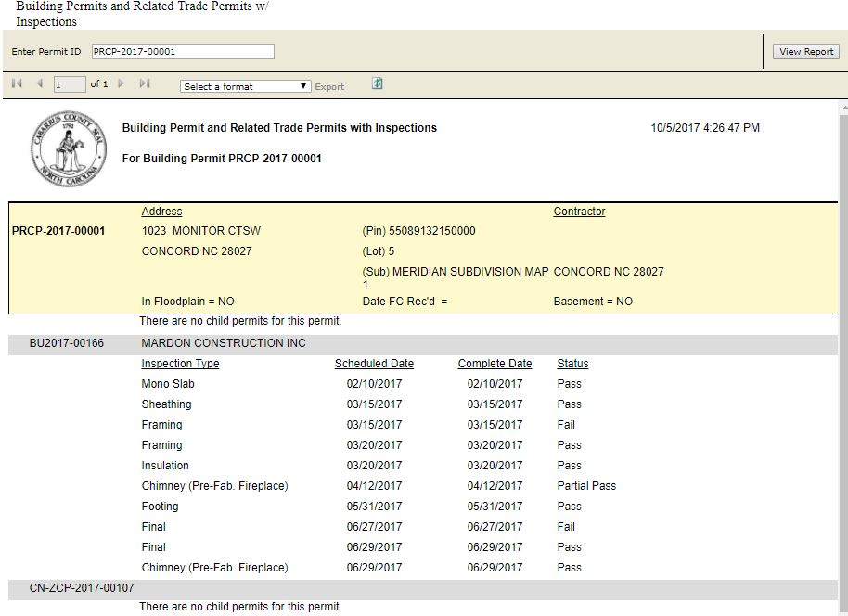Select the CN-ZCP-2017-00107 permit row

point(82,588)
